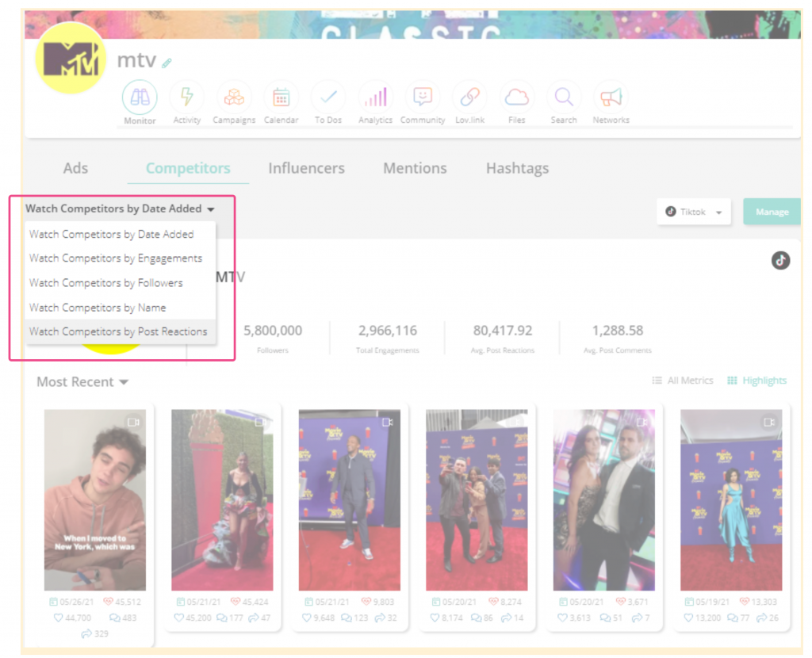Open the Search magnifier icon

pos(564,98)
